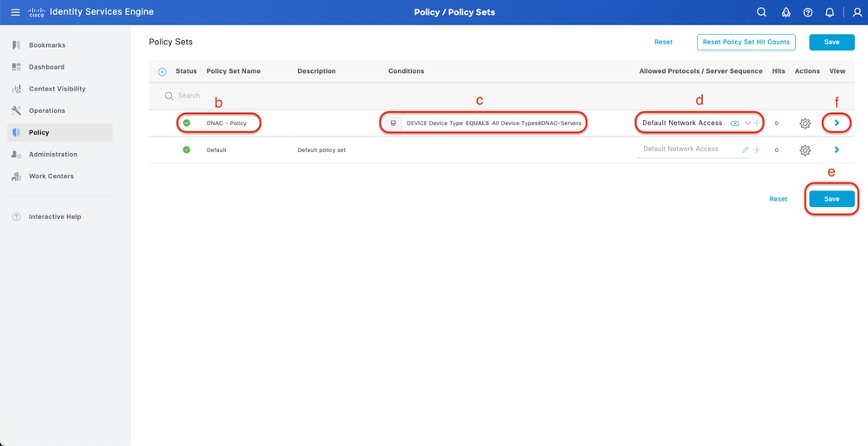Open actions gear for Default policy set
This screenshot has height=446, width=868.
tap(805, 150)
